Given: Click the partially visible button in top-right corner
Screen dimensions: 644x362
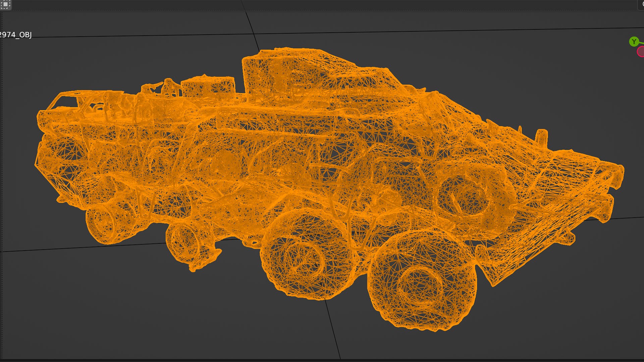Looking at the screenshot, I should [x=641, y=4].
